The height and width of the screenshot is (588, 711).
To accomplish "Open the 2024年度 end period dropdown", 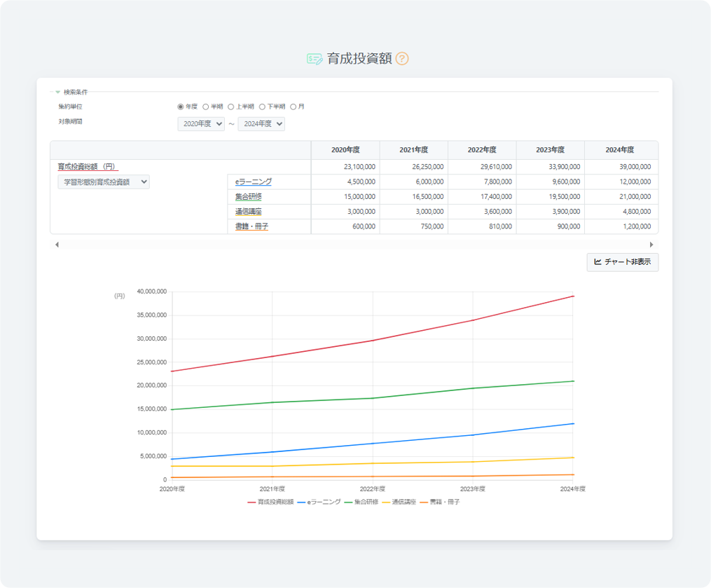I will coord(261,124).
